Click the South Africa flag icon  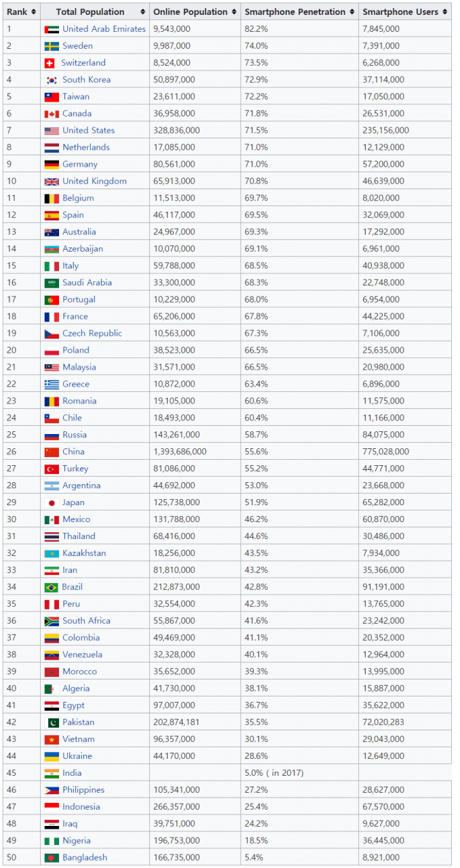pos(52,621)
